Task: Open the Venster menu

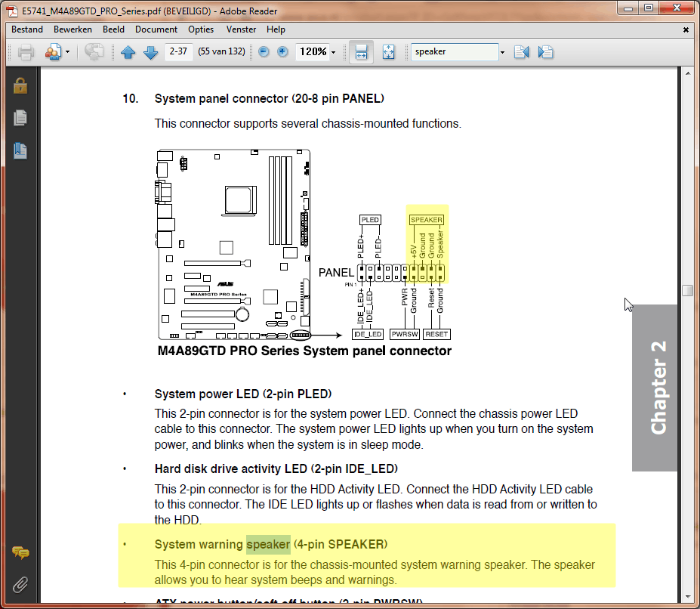Action: [241, 29]
